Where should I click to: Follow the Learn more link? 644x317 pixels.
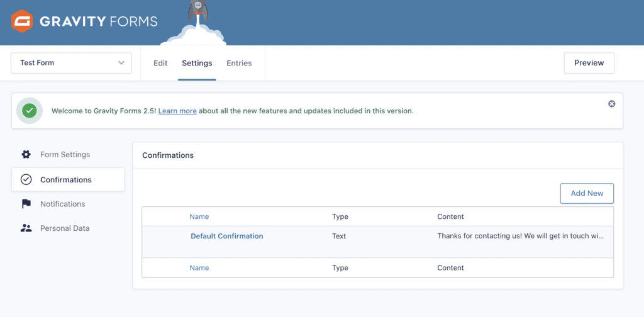click(177, 111)
